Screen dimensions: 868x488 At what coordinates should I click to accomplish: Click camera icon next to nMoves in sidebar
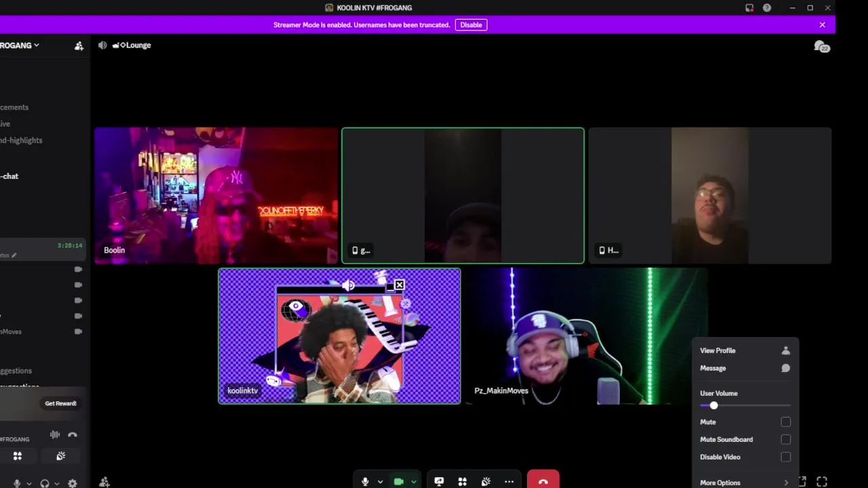[x=79, y=331]
